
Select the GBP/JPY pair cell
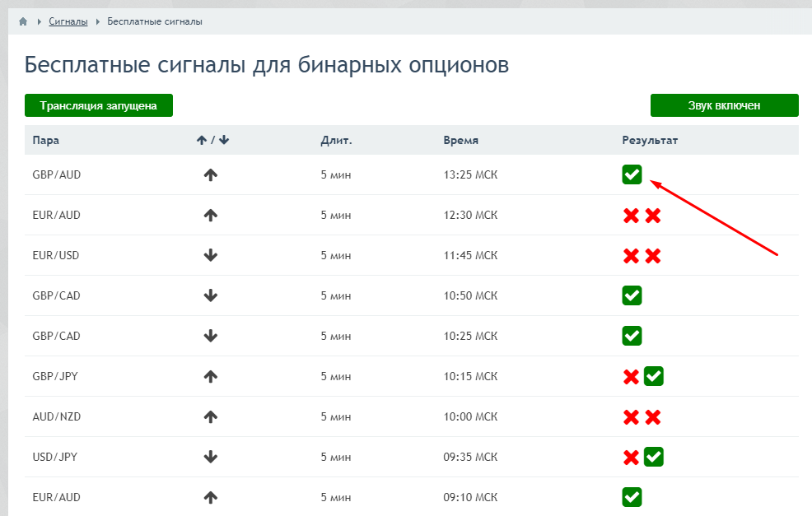55,376
